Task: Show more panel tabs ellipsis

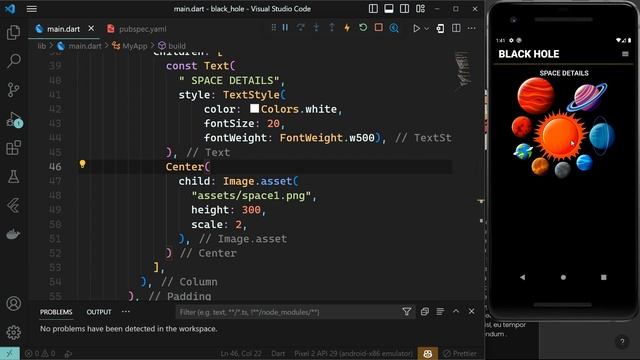Action: tap(126, 311)
